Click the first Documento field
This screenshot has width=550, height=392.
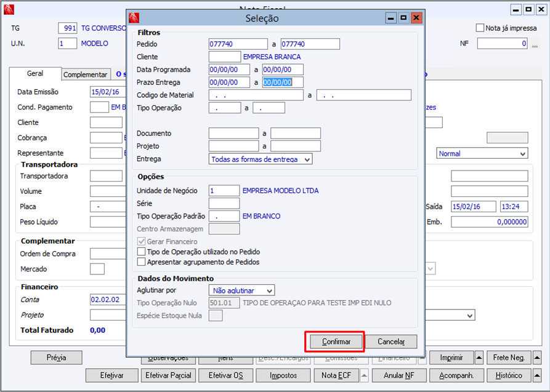233,134
